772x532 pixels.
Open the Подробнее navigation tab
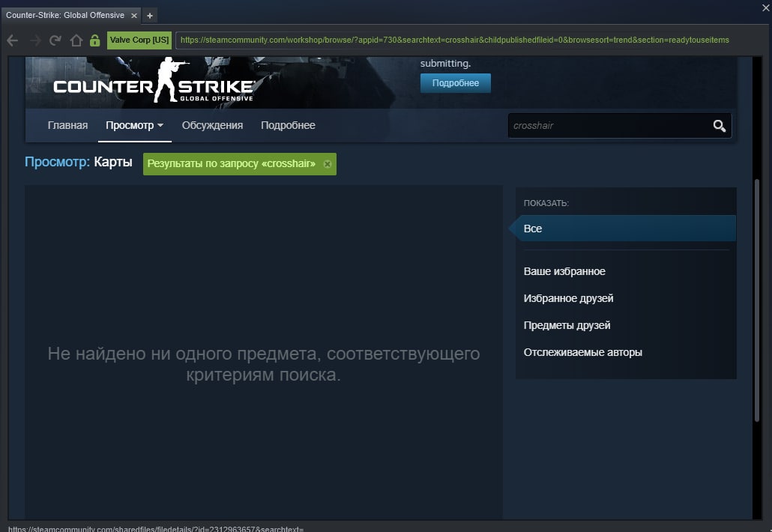pos(288,125)
